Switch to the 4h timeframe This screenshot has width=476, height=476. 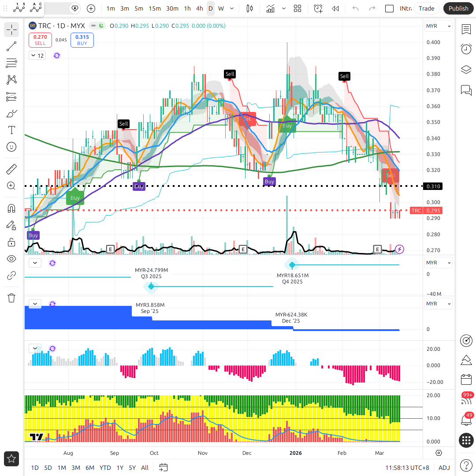coord(200,8)
